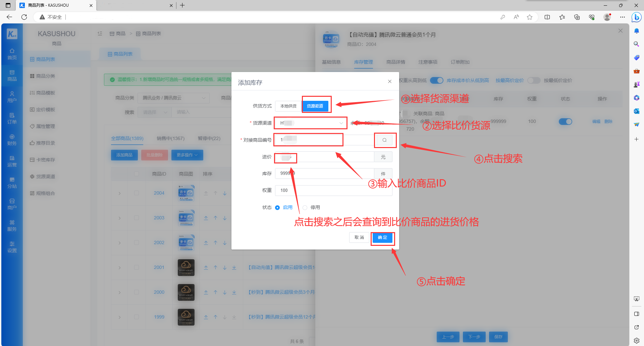The height and width of the screenshot is (346, 644).
Task: Open 商品列表 submenu item
Action: [x=57, y=59]
